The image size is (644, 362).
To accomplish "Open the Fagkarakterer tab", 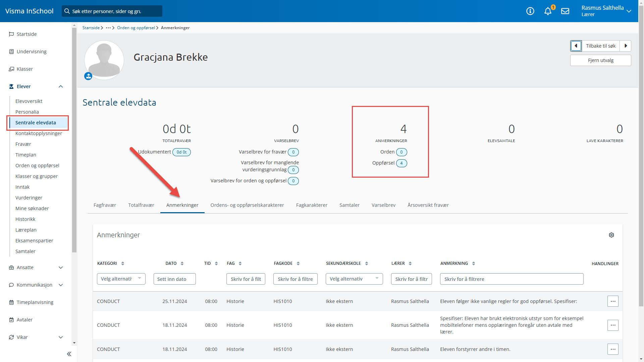I will pyautogui.click(x=312, y=205).
